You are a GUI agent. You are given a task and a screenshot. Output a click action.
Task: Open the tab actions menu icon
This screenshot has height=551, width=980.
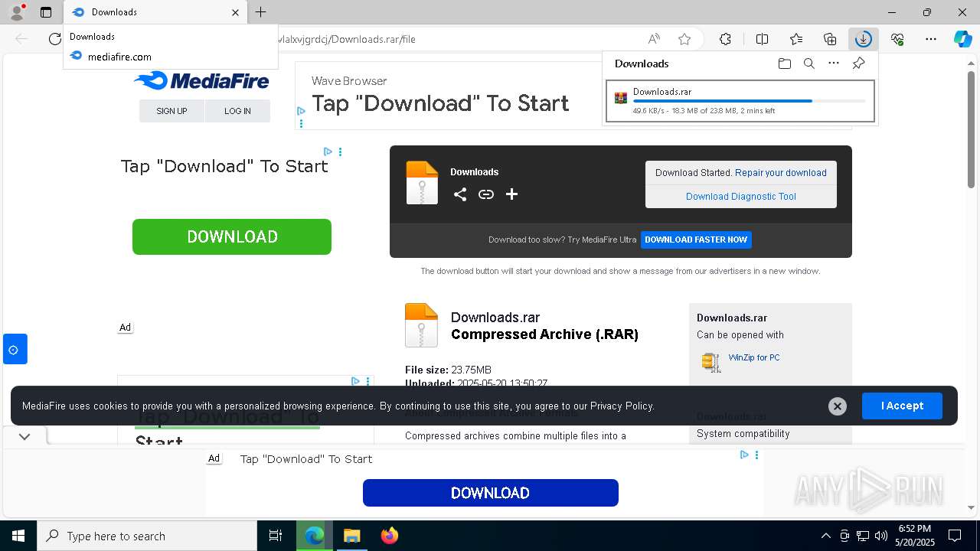[x=46, y=12]
